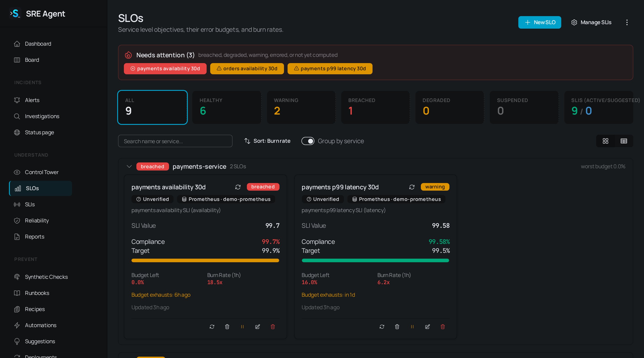Open SLIs active/suggested tile

599,107
